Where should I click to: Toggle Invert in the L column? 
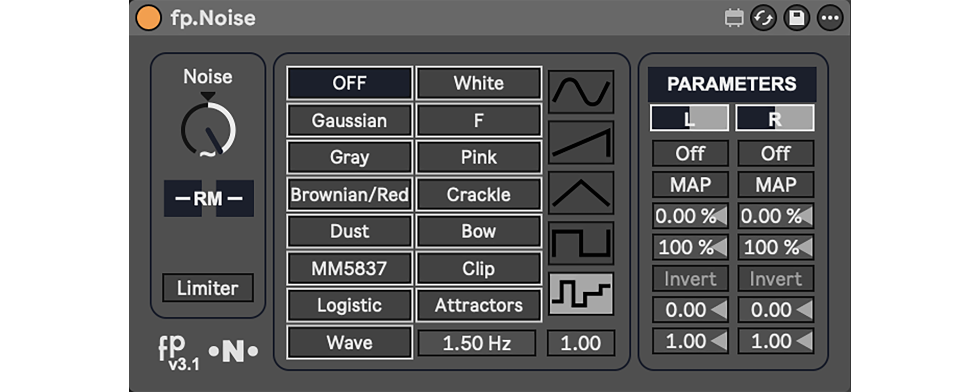pos(690,279)
